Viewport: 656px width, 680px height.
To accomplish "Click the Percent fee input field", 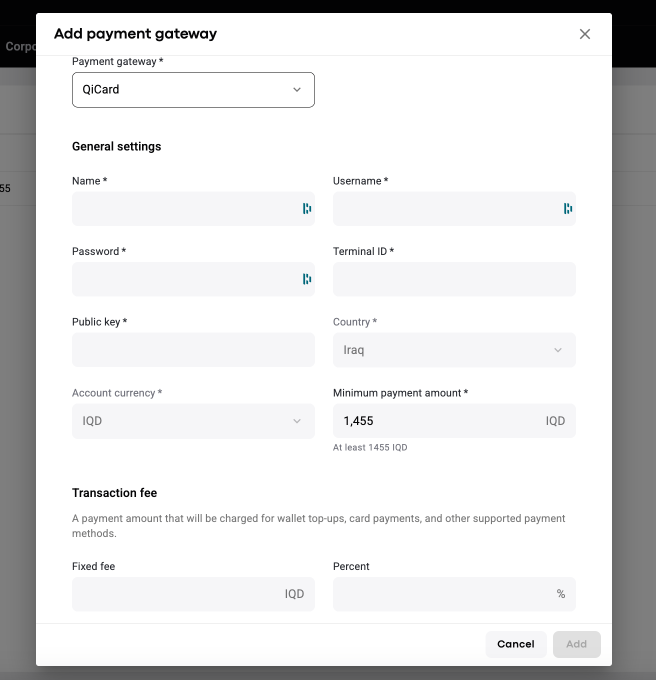I will (x=440, y=594).
